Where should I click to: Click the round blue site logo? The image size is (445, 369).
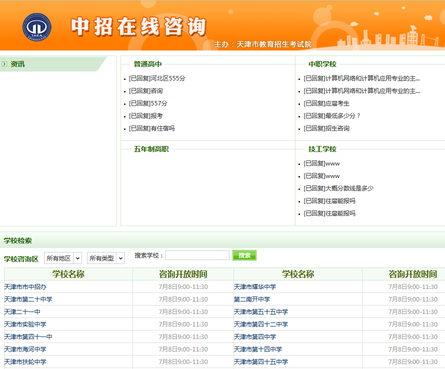(37, 27)
